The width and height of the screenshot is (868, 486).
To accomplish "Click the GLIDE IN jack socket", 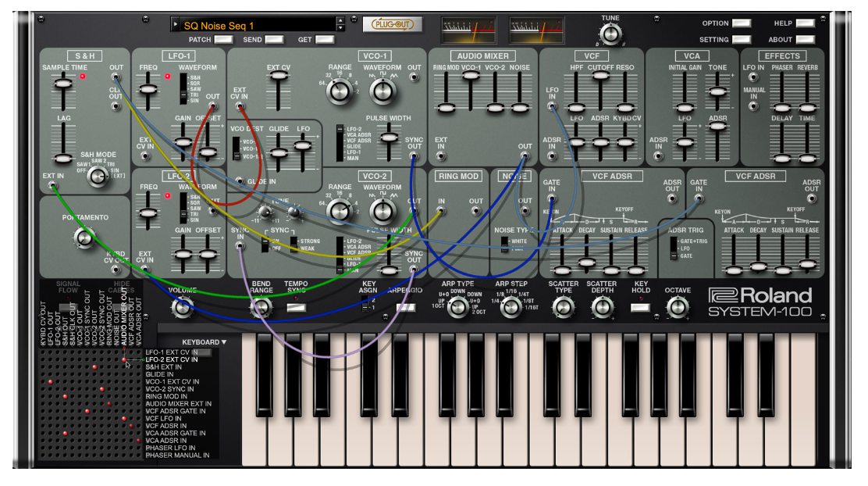I will 240,181.
